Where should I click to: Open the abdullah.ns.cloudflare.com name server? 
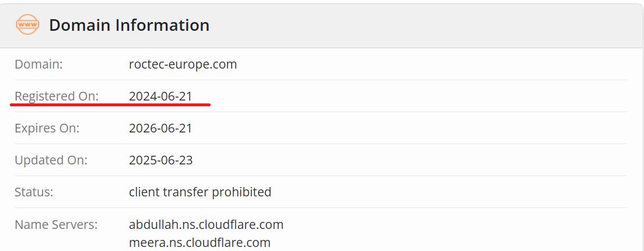pos(206,224)
